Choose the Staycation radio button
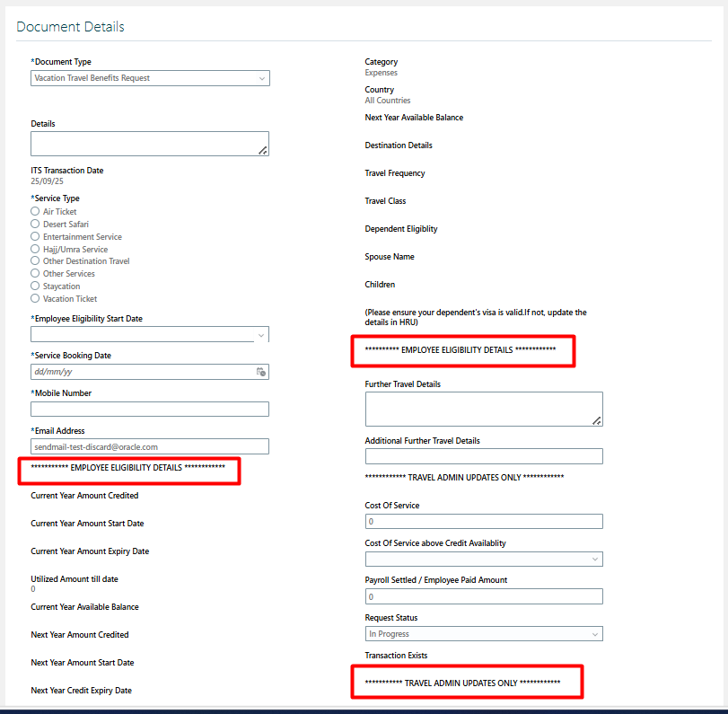Screen dimensions: 728x714 coord(35,286)
